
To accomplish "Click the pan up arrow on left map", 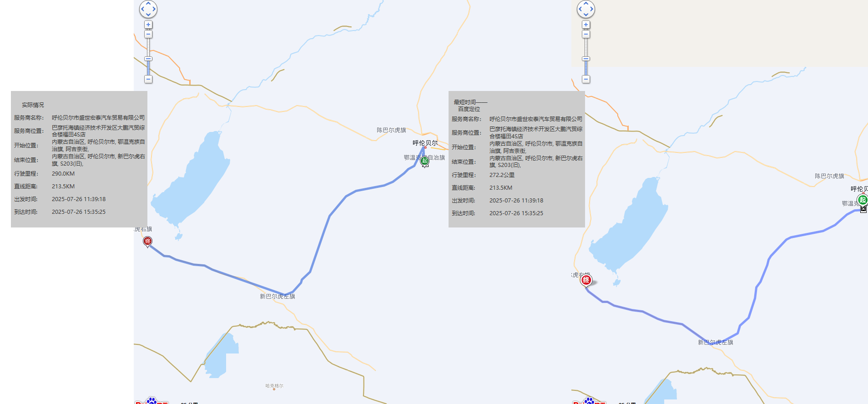I will 148,4.
